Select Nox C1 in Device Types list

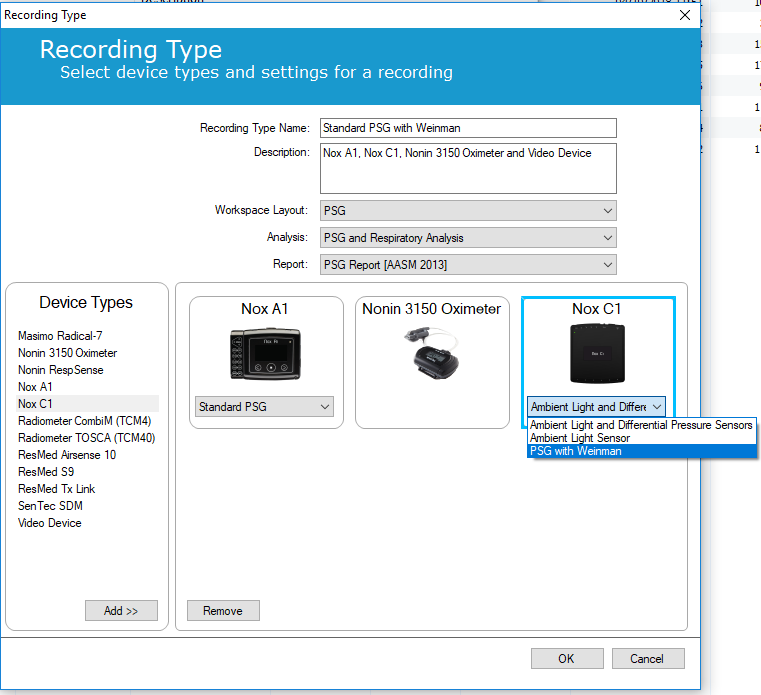point(87,404)
